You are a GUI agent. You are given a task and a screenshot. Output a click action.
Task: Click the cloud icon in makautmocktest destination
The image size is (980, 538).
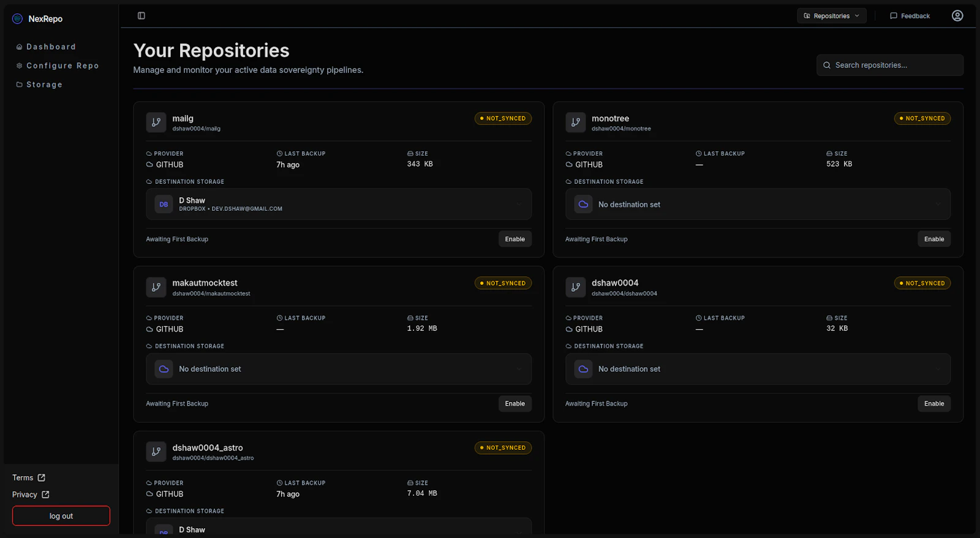[x=164, y=369]
